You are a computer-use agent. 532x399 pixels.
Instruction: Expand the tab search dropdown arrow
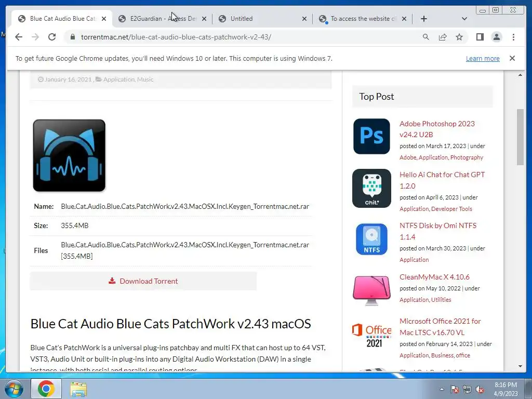[464, 19]
